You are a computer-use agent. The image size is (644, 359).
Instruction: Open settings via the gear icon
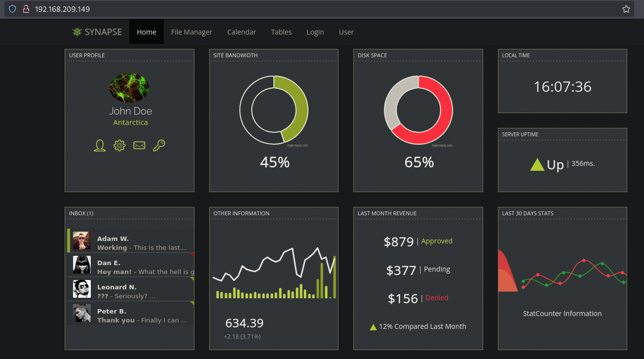[119, 145]
